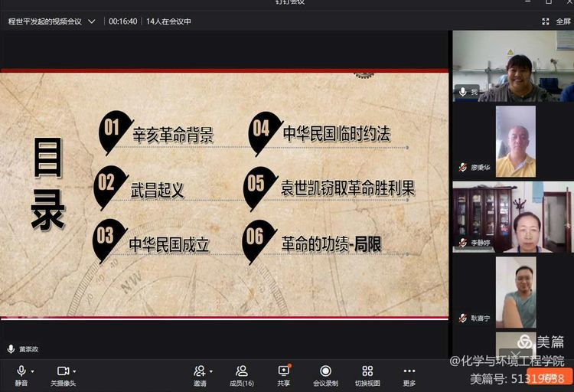This screenshot has height=392, width=574.
Task: Click the meeting title 程世平发起的视频会议
Action: (46, 21)
